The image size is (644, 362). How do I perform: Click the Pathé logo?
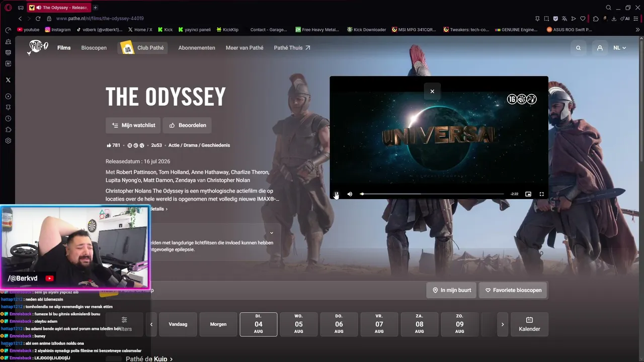tap(38, 47)
